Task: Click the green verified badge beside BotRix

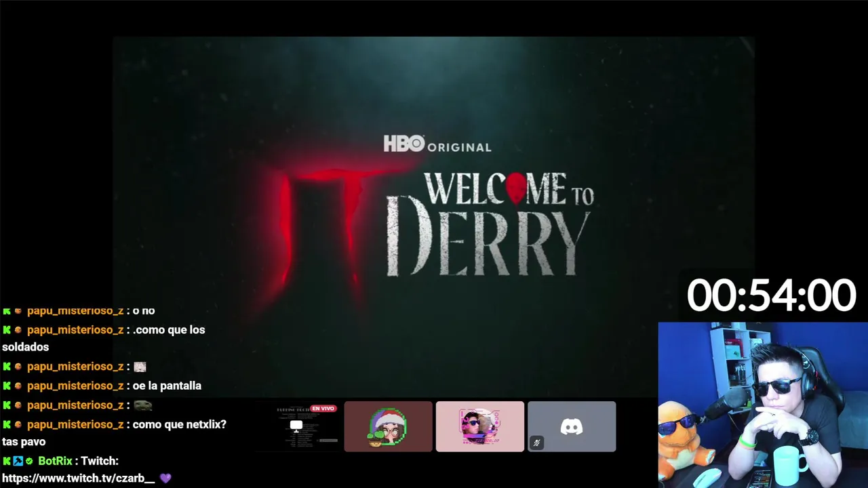Action: 29,461
